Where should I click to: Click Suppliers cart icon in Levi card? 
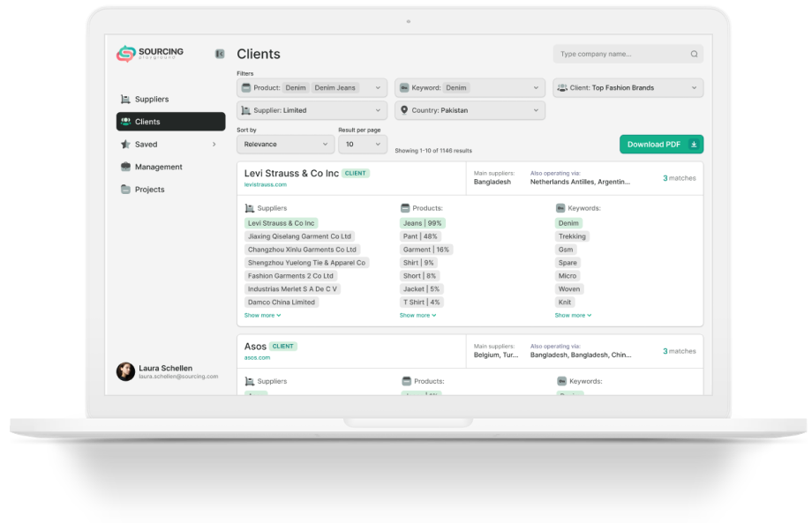[249, 208]
